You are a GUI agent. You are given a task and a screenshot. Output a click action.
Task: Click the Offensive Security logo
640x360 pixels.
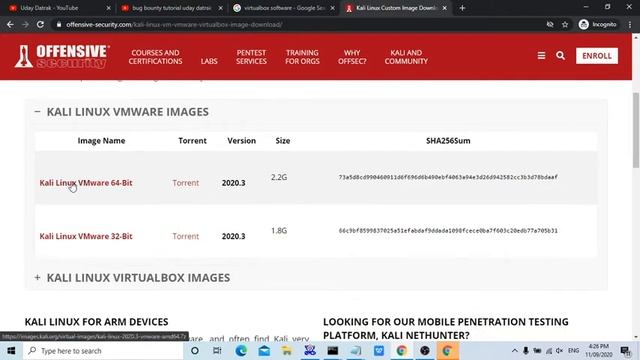tap(62, 56)
